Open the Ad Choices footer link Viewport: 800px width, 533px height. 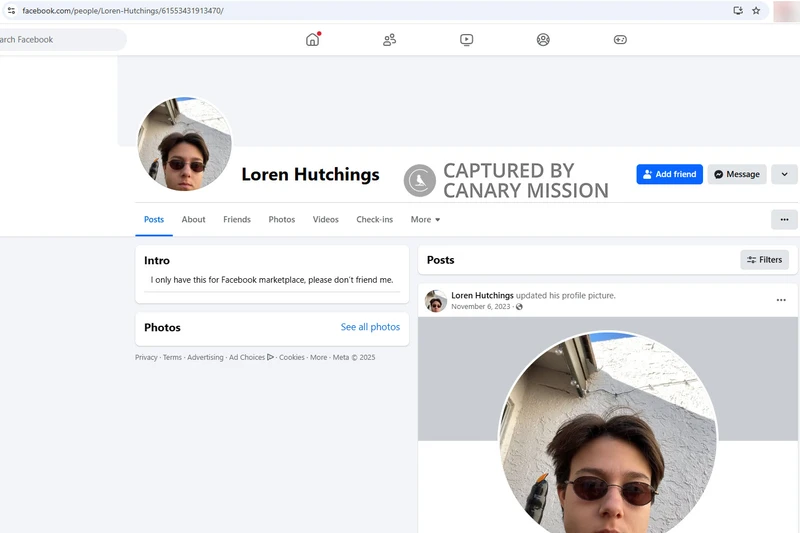point(252,357)
